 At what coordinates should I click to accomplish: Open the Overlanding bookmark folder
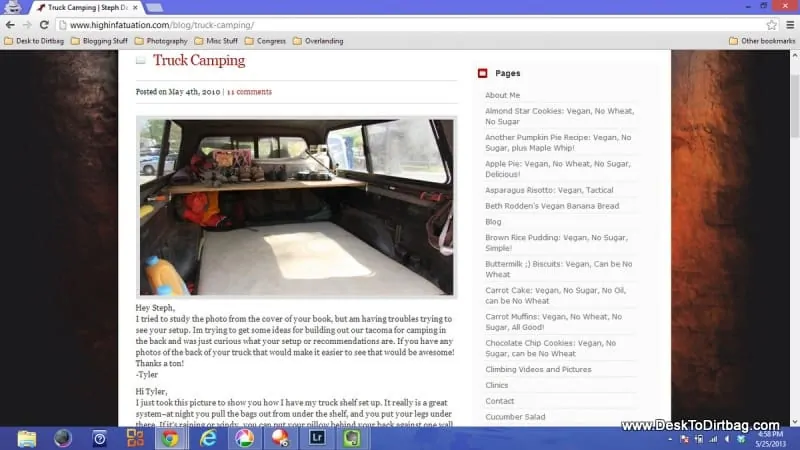318,41
